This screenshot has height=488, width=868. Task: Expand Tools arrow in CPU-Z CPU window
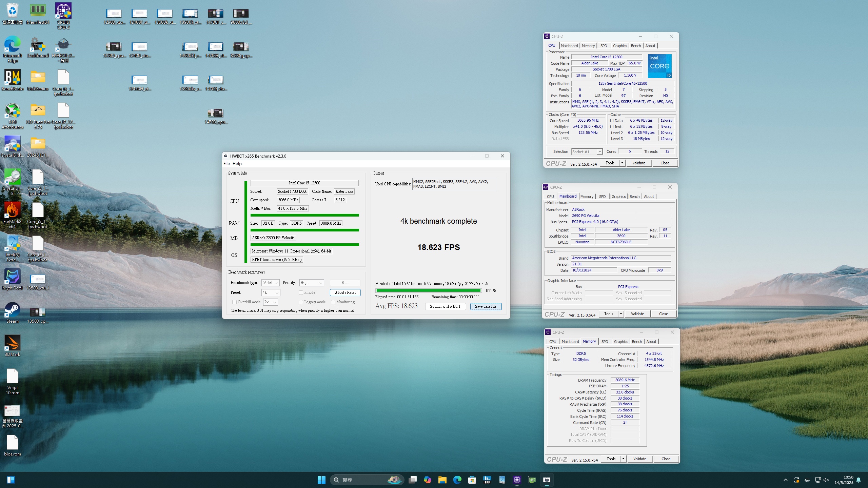point(622,163)
